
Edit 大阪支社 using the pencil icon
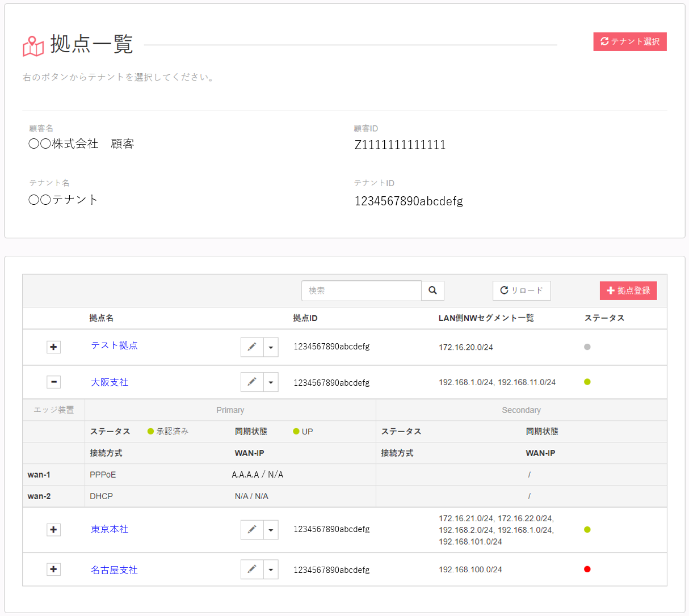tap(252, 382)
